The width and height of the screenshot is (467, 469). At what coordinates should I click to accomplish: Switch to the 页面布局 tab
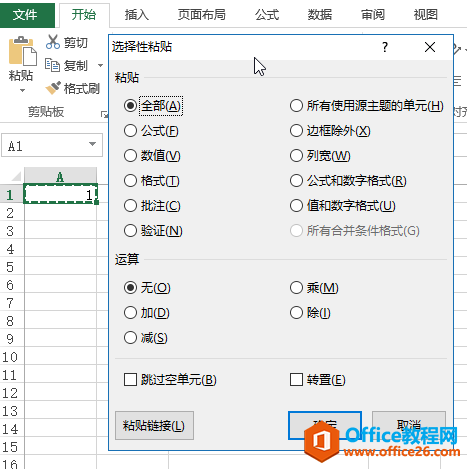[202, 15]
